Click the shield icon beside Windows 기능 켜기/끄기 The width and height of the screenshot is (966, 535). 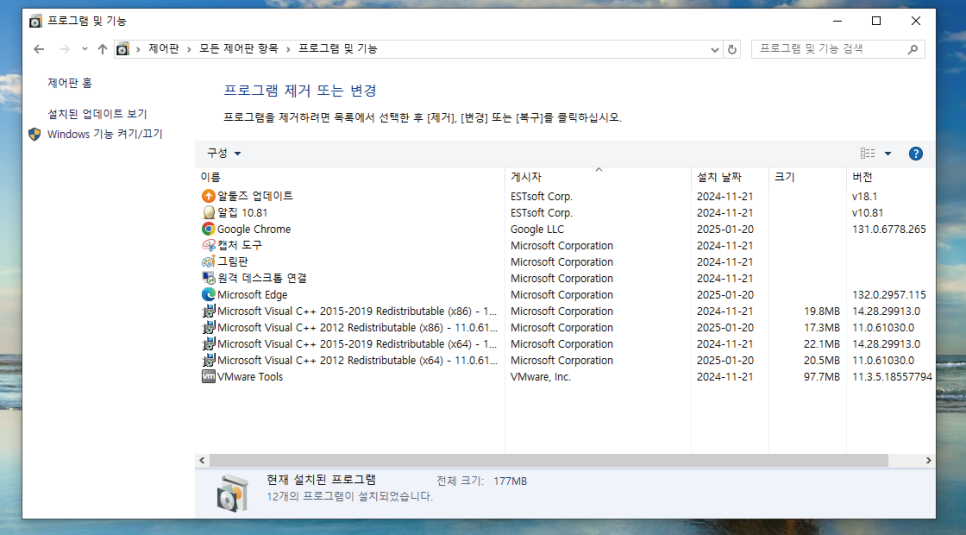(34, 134)
